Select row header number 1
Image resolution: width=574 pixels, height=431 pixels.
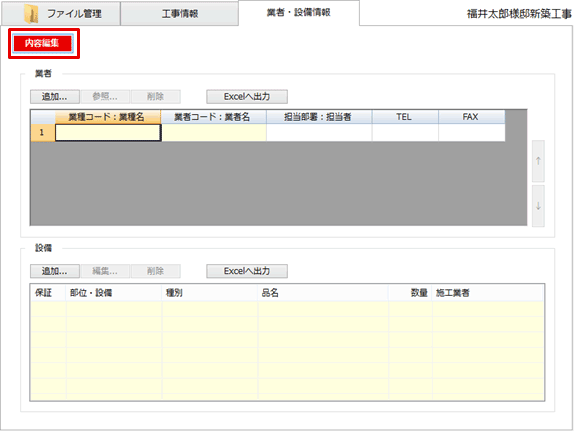[x=43, y=133]
